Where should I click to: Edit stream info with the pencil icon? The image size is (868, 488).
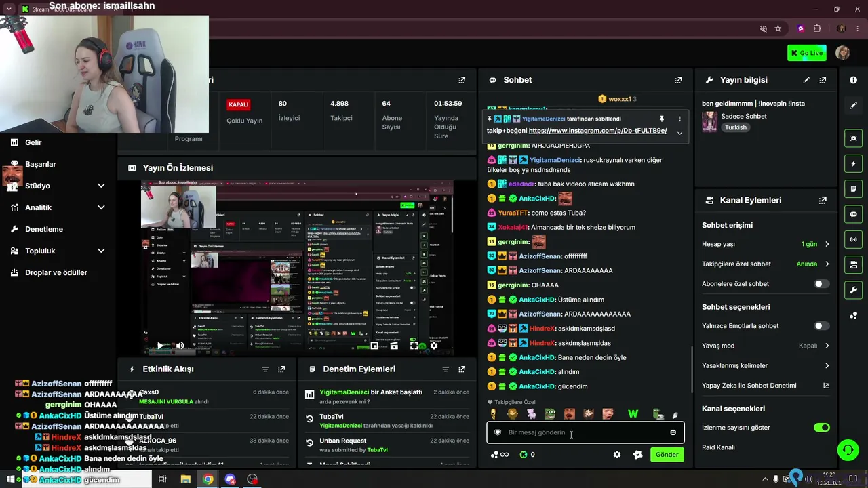tap(806, 80)
